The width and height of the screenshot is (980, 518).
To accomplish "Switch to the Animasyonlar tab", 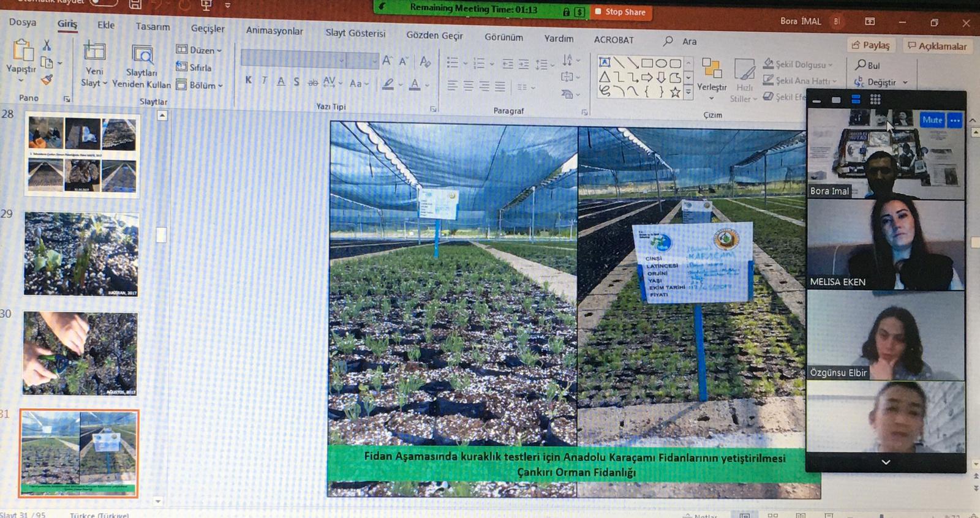I will 274,30.
